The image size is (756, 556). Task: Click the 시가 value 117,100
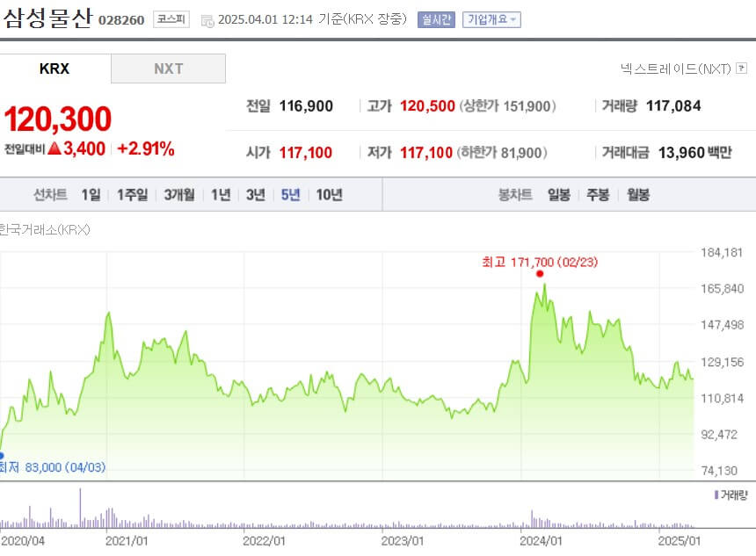click(x=306, y=153)
